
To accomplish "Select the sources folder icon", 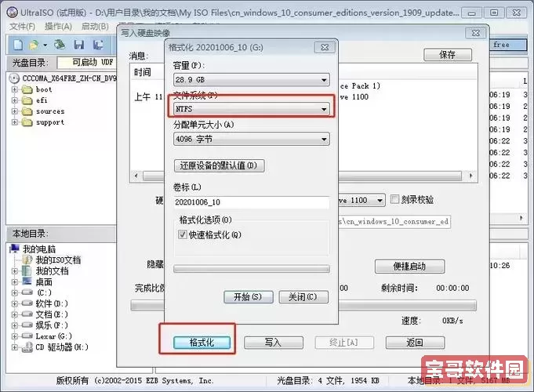I will point(27,111).
